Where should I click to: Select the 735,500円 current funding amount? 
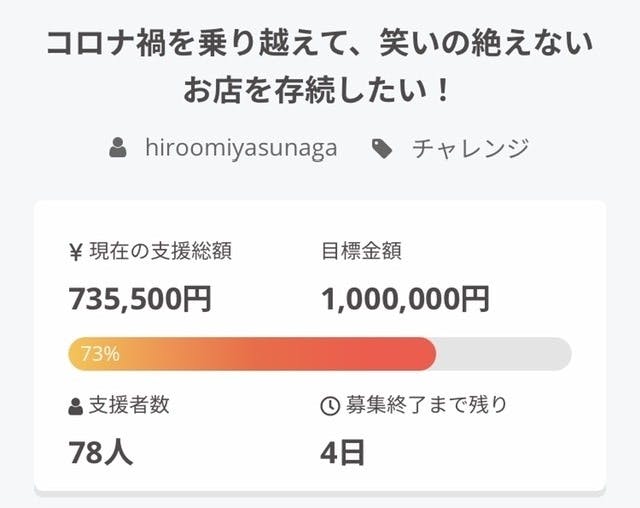pos(139,298)
